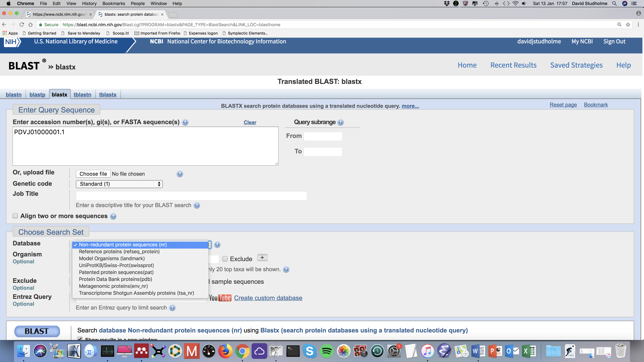Image resolution: width=644 pixels, height=362 pixels.
Task: Click the Clear link above query box
Action: click(250, 122)
